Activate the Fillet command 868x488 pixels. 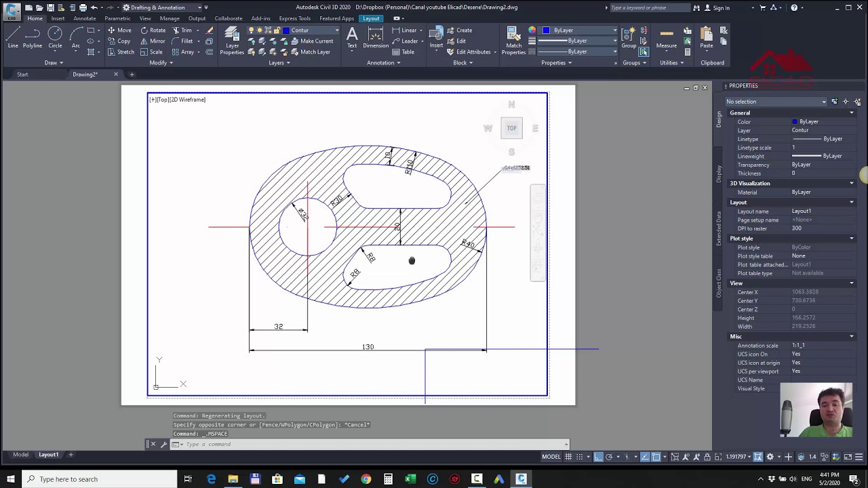point(183,41)
